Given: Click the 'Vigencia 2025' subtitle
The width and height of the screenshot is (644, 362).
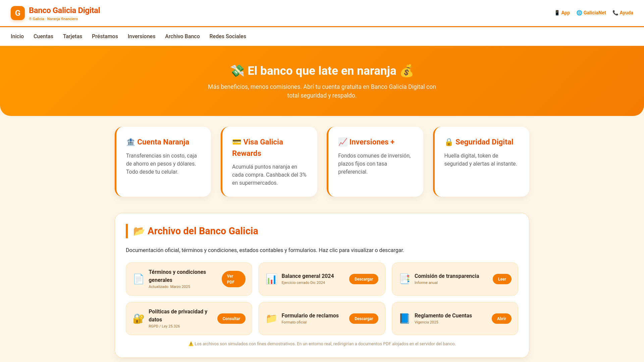Looking at the screenshot, I should 426,322.
